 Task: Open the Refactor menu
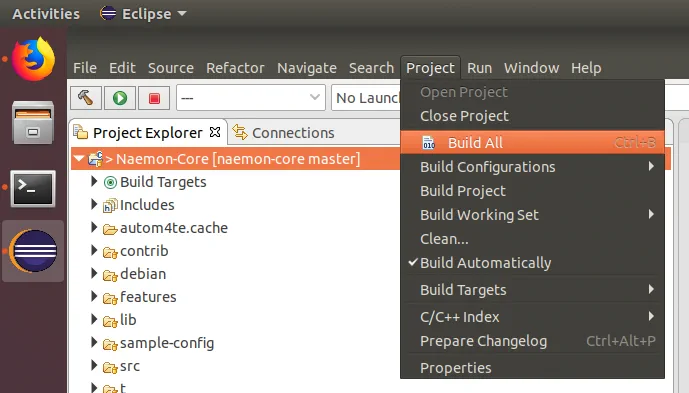point(235,68)
